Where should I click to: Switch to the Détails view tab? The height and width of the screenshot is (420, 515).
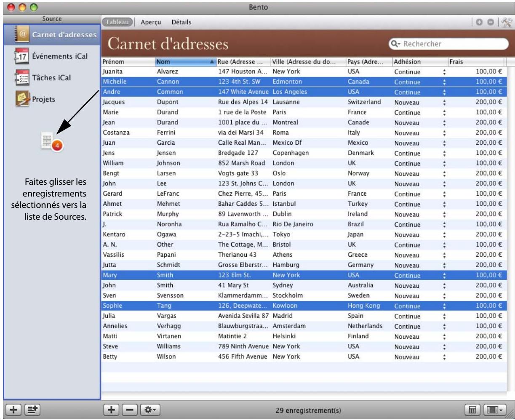coord(181,22)
